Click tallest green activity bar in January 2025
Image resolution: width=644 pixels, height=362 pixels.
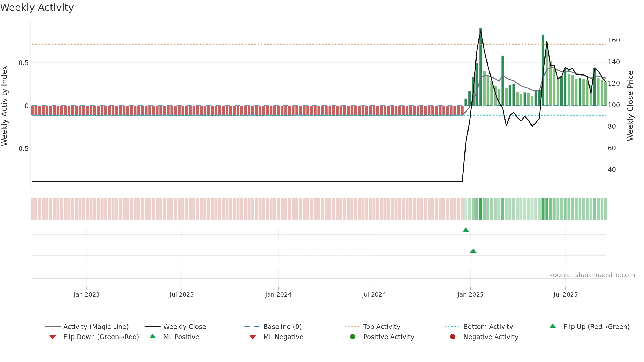481,67
